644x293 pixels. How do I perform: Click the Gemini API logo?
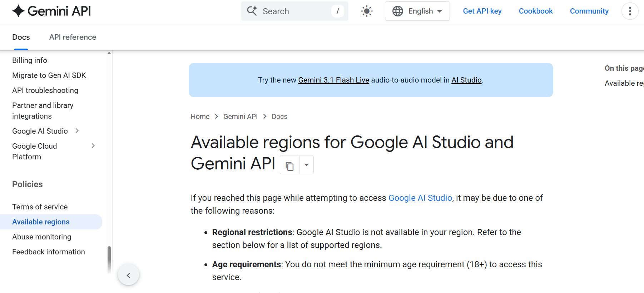tap(51, 11)
